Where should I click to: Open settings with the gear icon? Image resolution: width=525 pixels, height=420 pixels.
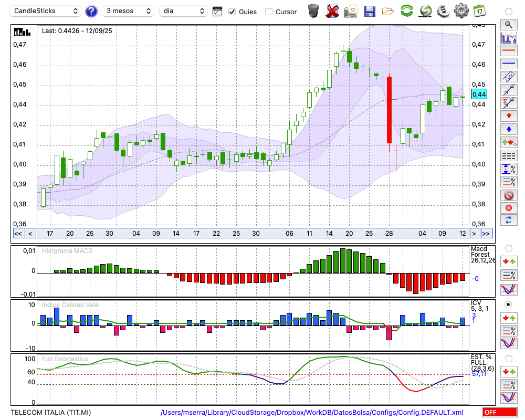point(461,11)
